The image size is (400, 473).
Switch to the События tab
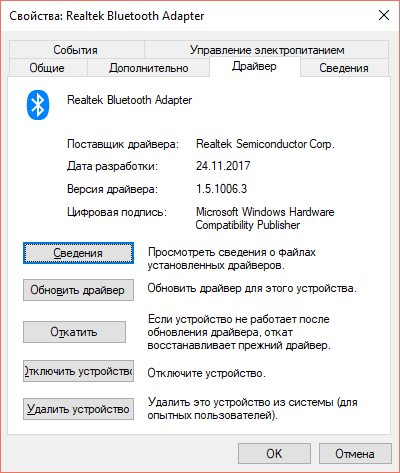click(77, 50)
